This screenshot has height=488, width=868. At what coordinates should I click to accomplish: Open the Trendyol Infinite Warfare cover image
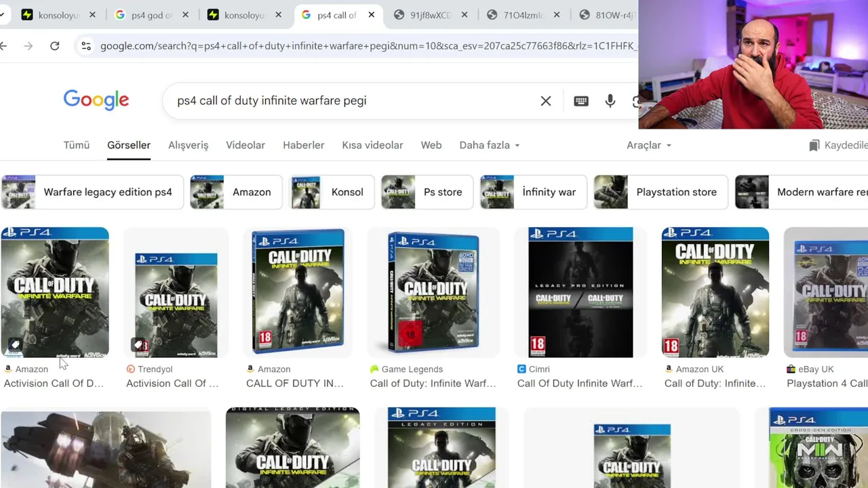(176, 292)
